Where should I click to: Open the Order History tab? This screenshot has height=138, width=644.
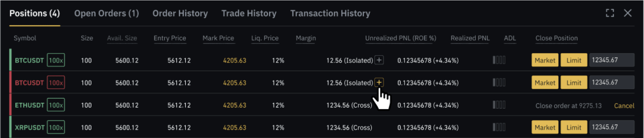click(180, 13)
